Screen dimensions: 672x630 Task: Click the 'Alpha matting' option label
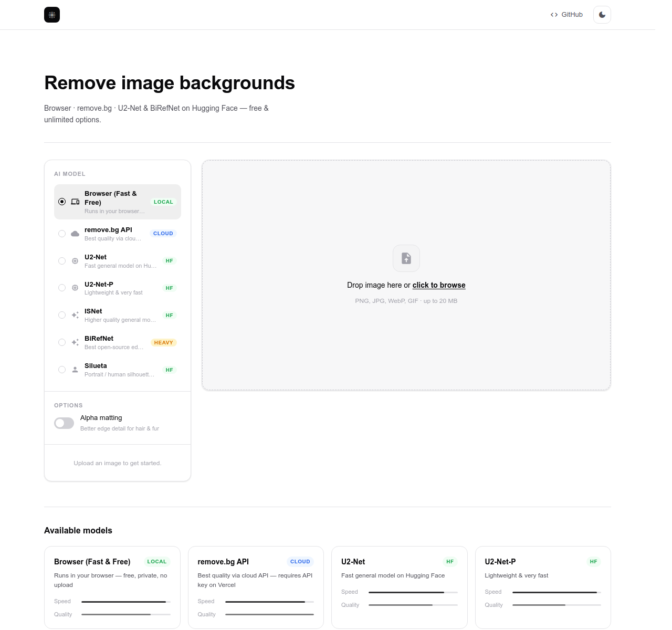tap(101, 418)
